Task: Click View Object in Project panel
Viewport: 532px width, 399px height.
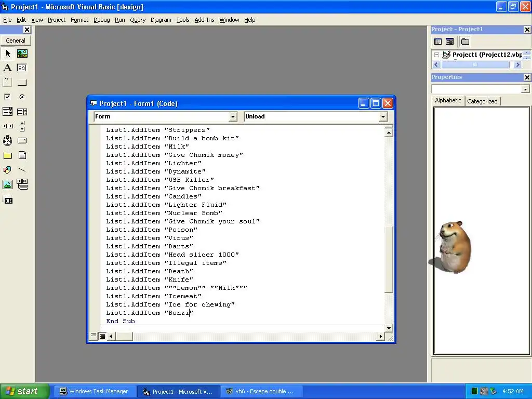Action: click(x=449, y=42)
